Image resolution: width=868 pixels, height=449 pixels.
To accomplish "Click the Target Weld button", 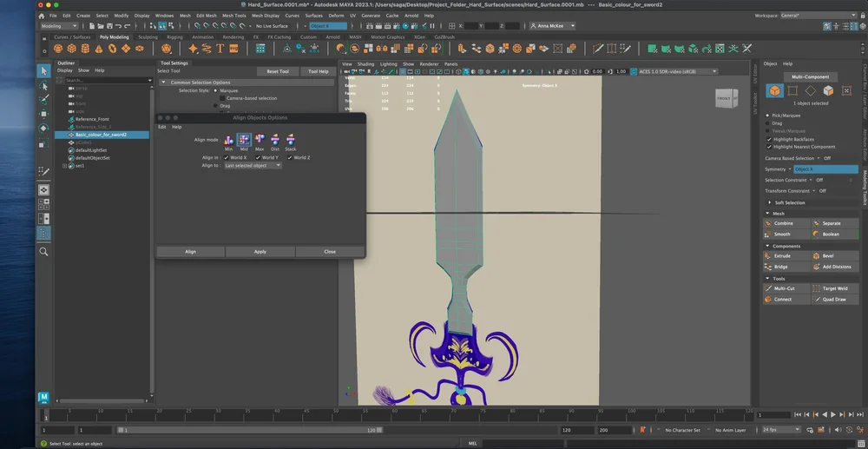I will (835, 288).
